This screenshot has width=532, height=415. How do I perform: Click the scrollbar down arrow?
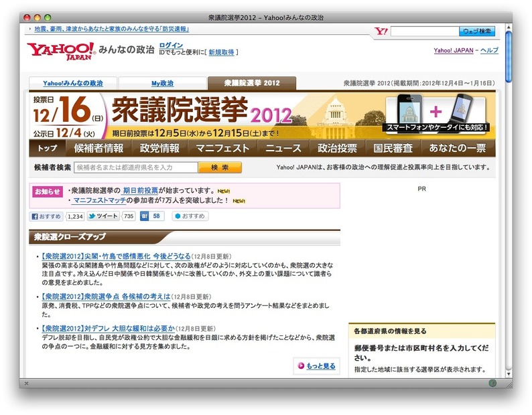pos(509,374)
